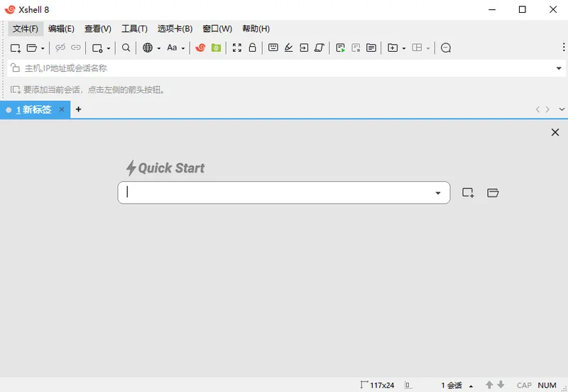Click the status bar up arrow
The height and width of the screenshot is (392, 568).
pos(489,385)
